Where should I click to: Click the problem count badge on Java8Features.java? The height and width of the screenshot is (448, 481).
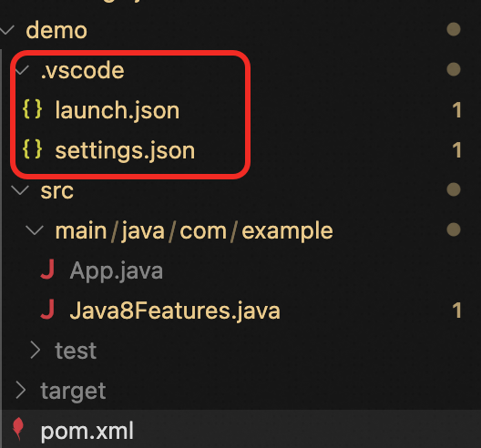point(456,310)
